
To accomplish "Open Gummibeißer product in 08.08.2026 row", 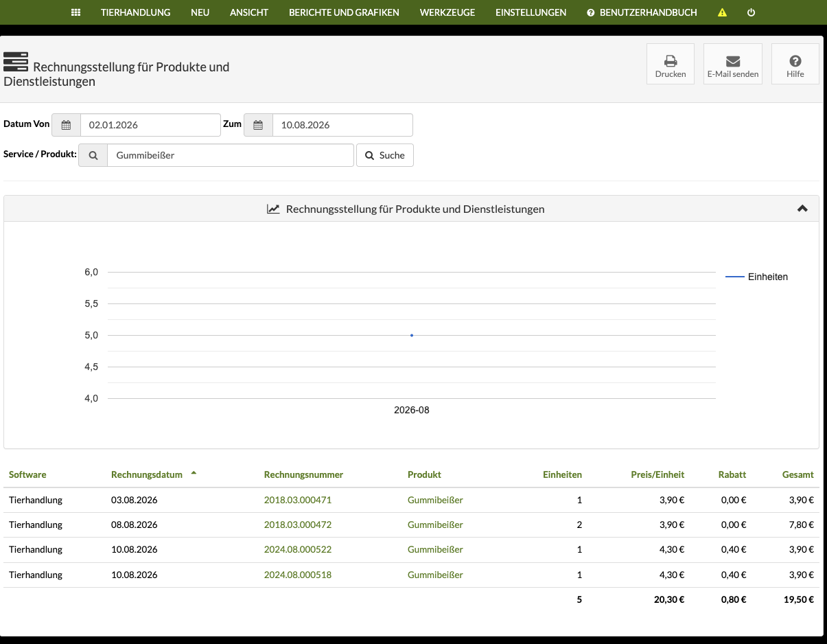I will (435, 525).
